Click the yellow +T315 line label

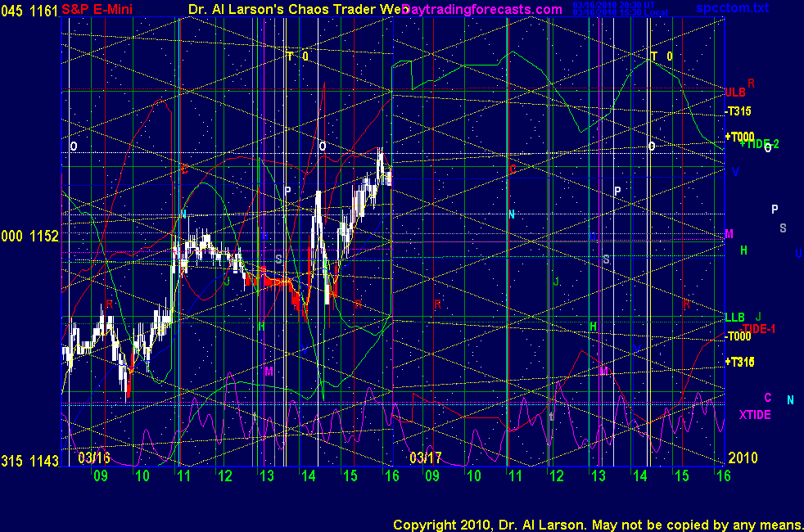(739, 361)
